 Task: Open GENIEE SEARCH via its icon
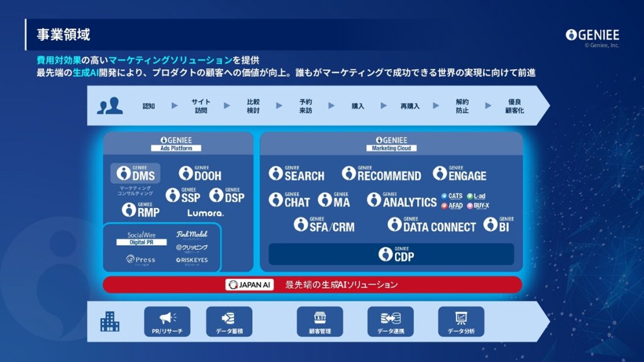pos(277,173)
